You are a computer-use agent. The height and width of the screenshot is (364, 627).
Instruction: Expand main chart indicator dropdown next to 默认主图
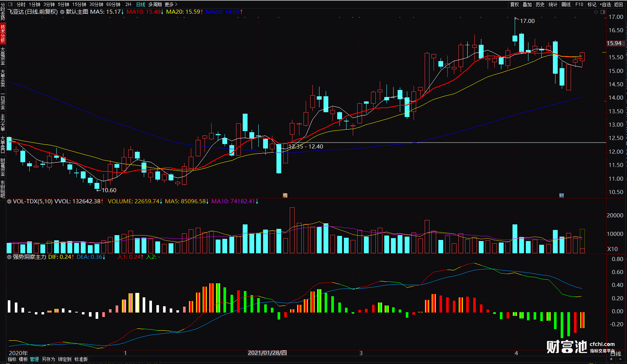coord(62,12)
